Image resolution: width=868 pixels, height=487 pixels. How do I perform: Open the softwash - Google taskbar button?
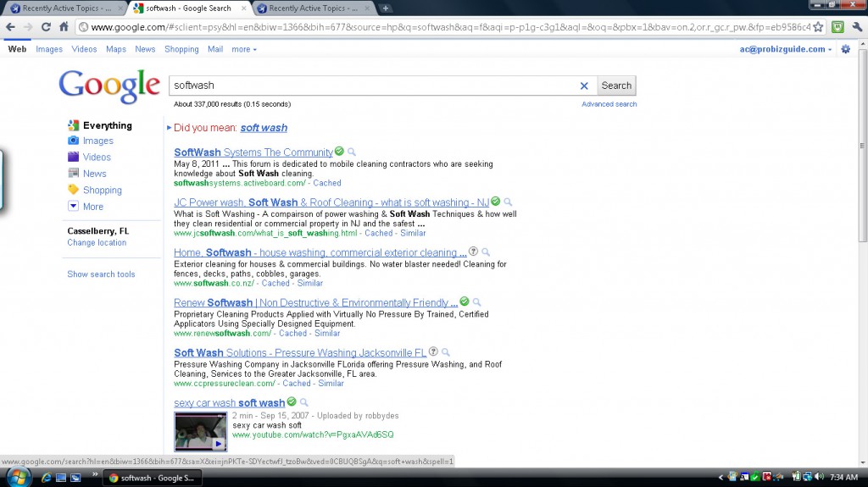(153, 478)
